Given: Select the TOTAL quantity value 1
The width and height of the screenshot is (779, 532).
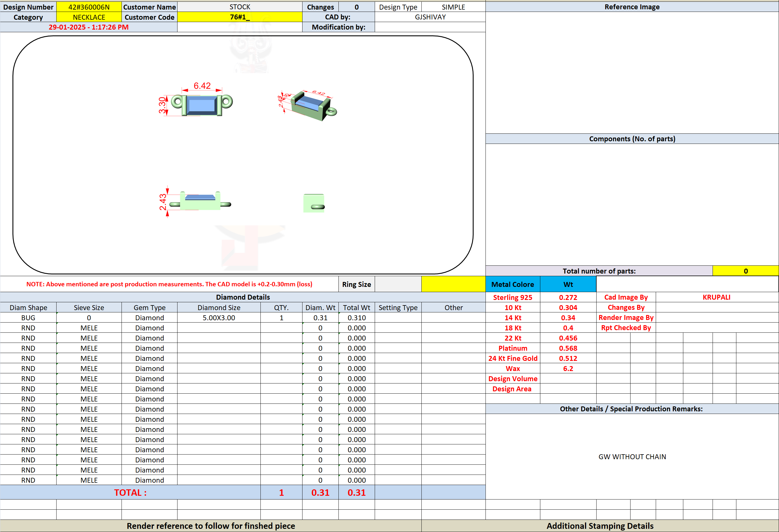Looking at the screenshot, I should tap(282, 493).
